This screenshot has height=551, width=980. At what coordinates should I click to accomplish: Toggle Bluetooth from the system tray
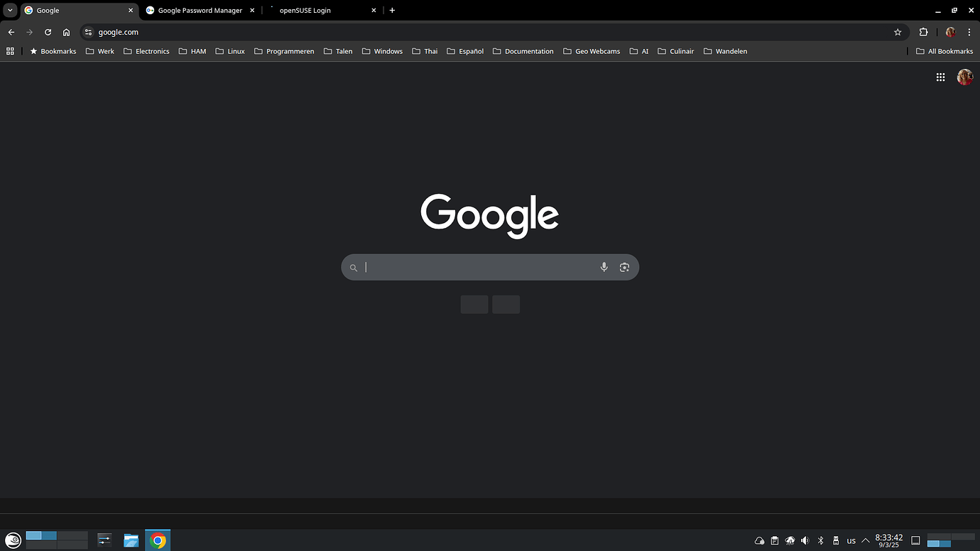click(x=820, y=540)
